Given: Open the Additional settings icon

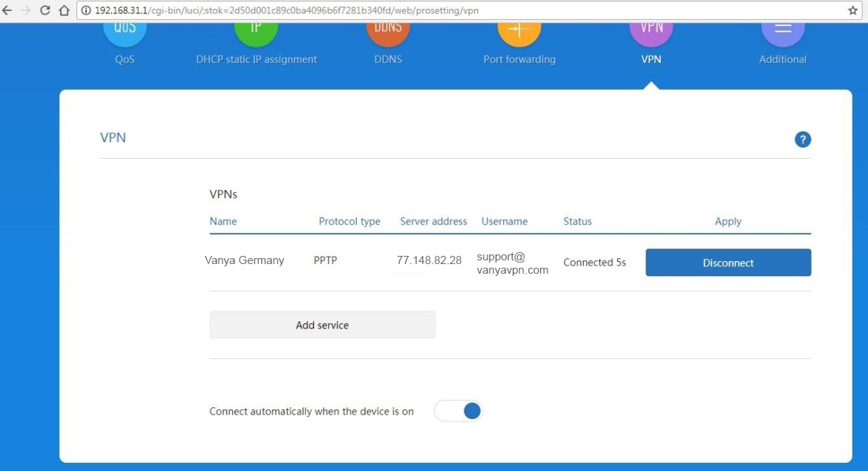Looking at the screenshot, I should [783, 31].
